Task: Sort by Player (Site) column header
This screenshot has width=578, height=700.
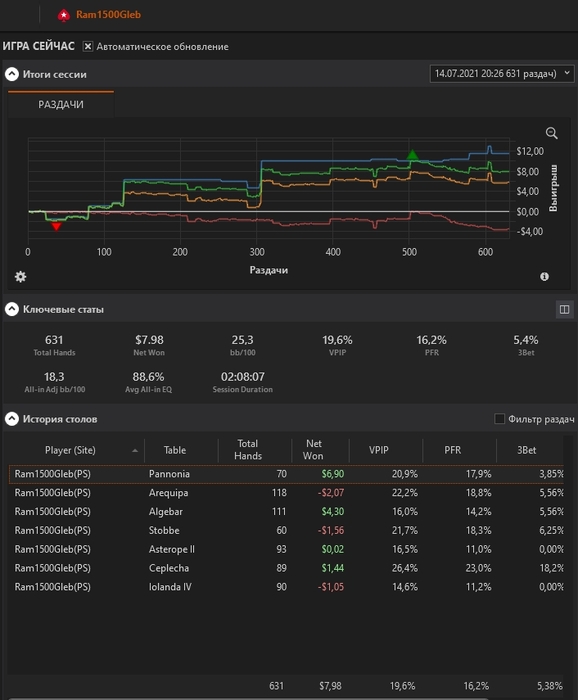Action: pos(70,450)
